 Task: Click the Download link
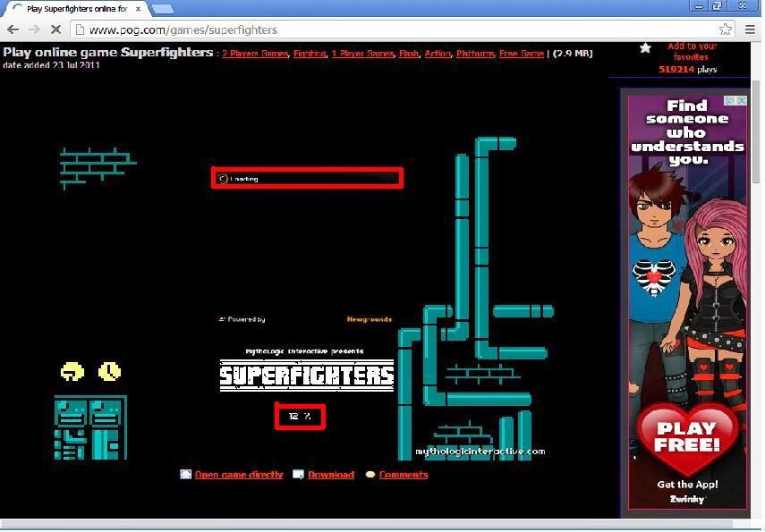tap(331, 475)
